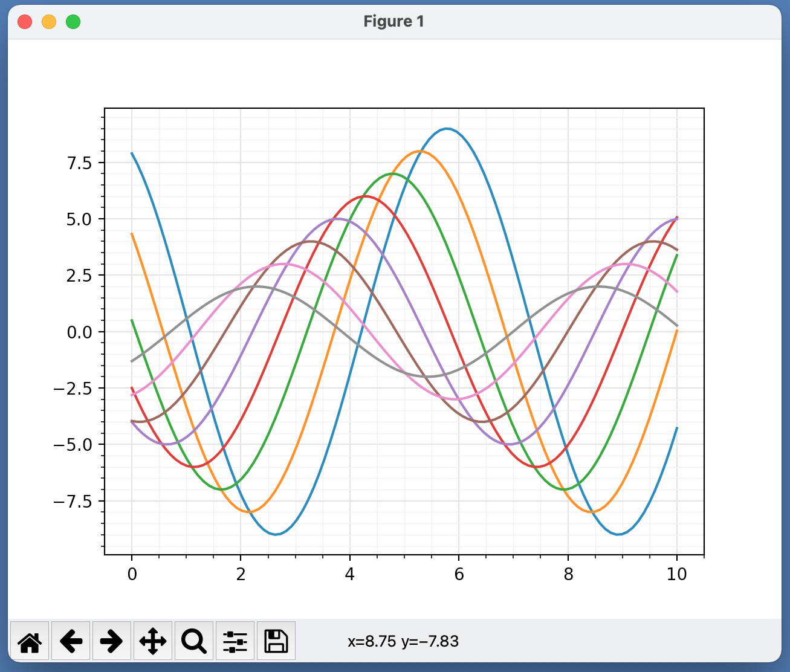Click the peak of the green curve
790x672 pixels.
tap(393, 173)
